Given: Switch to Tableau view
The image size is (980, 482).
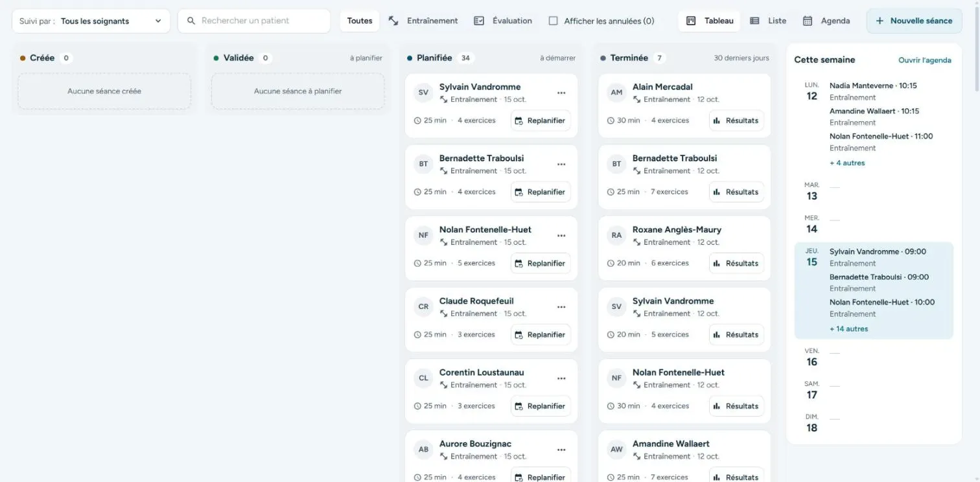Looking at the screenshot, I should [x=709, y=21].
